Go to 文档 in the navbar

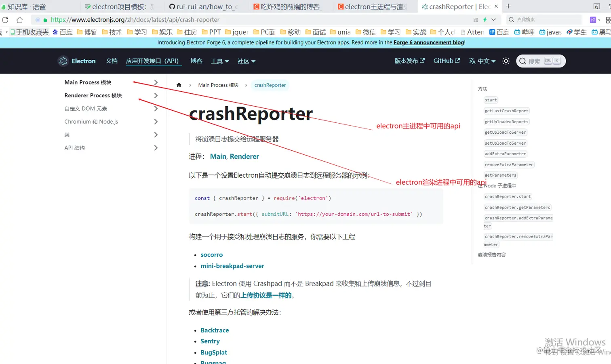click(x=112, y=61)
